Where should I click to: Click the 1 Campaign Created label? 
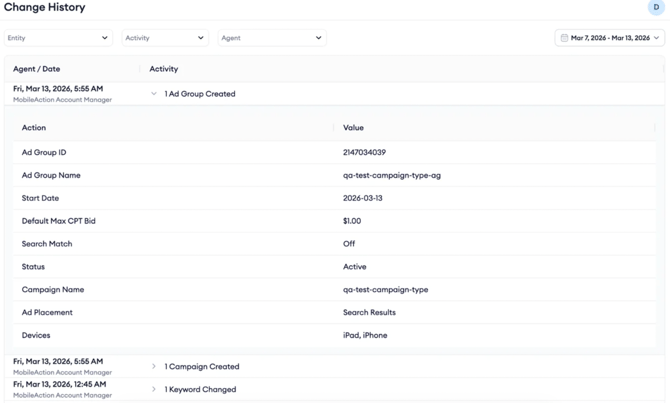click(x=202, y=367)
